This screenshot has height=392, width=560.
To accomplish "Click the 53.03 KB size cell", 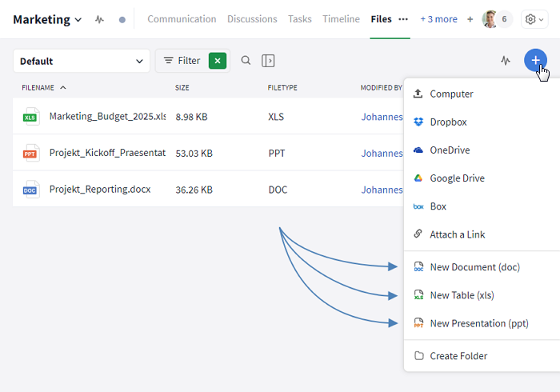I will point(194,153).
